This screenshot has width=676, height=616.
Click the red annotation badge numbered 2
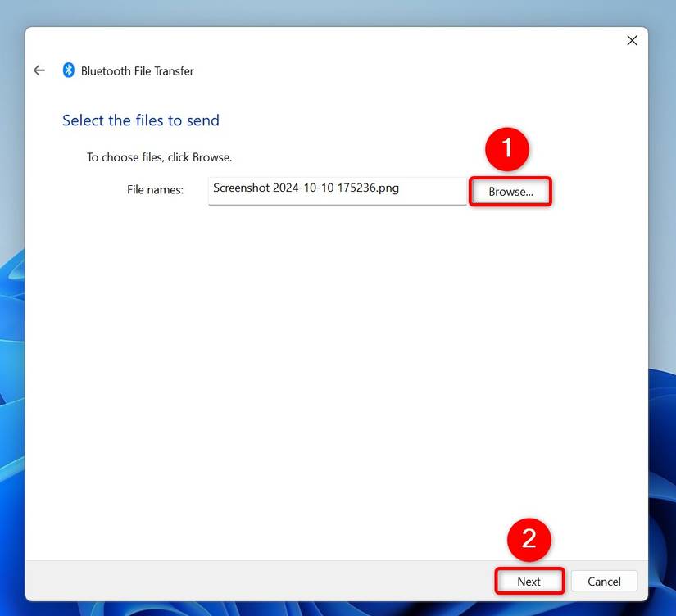[x=529, y=540]
